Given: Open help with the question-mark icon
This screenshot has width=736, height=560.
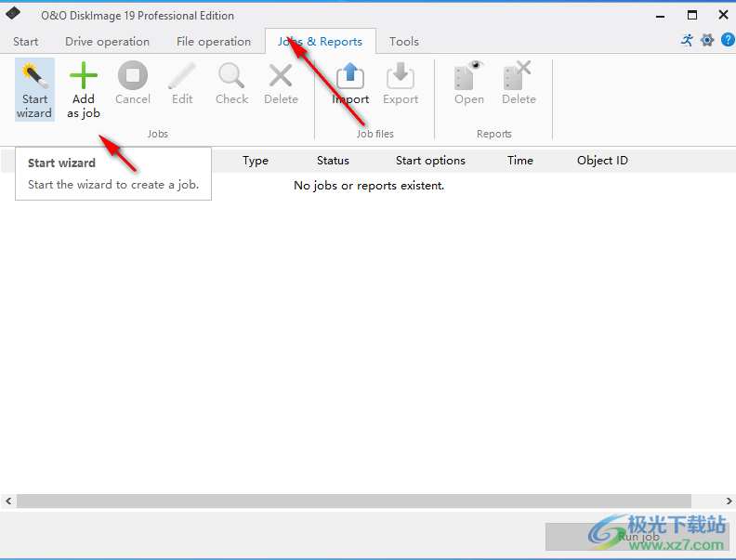Looking at the screenshot, I should pos(728,40).
